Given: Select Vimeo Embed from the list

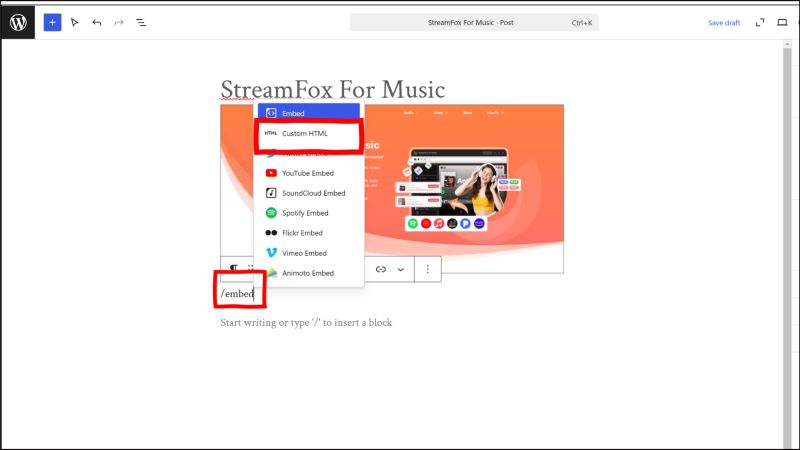Looking at the screenshot, I should point(309,253).
